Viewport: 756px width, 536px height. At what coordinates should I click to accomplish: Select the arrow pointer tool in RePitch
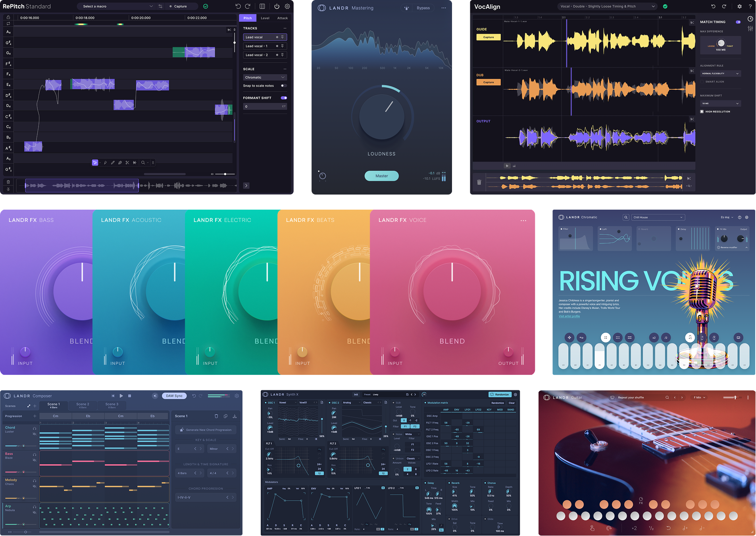click(x=95, y=162)
